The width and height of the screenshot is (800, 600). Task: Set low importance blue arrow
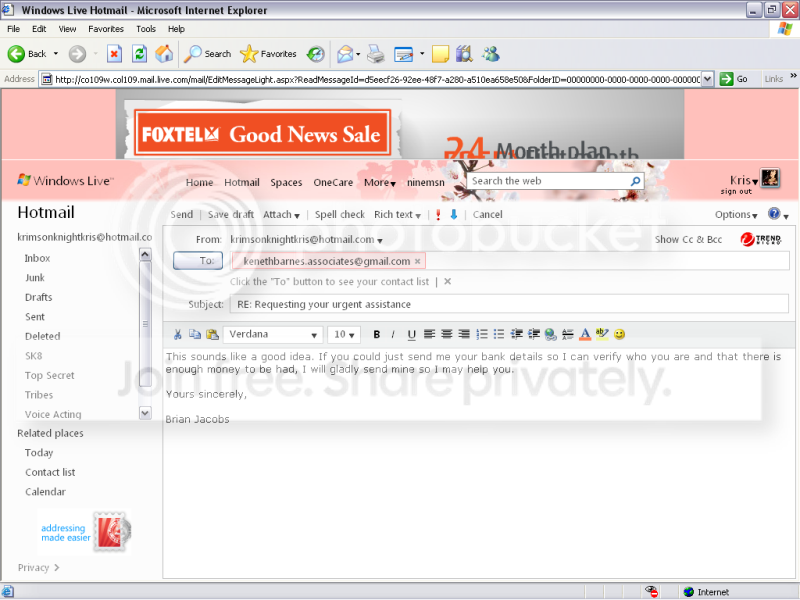coord(454,214)
